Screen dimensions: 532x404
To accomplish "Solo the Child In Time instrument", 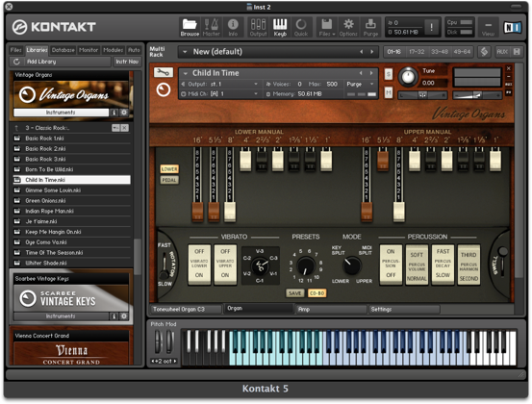I will point(389,74).
